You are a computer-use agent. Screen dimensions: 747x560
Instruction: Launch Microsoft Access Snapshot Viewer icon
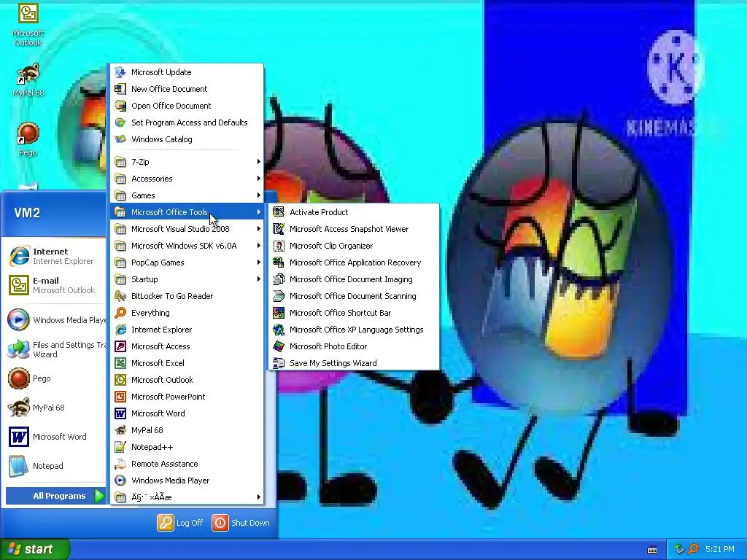tap(279, 228)
